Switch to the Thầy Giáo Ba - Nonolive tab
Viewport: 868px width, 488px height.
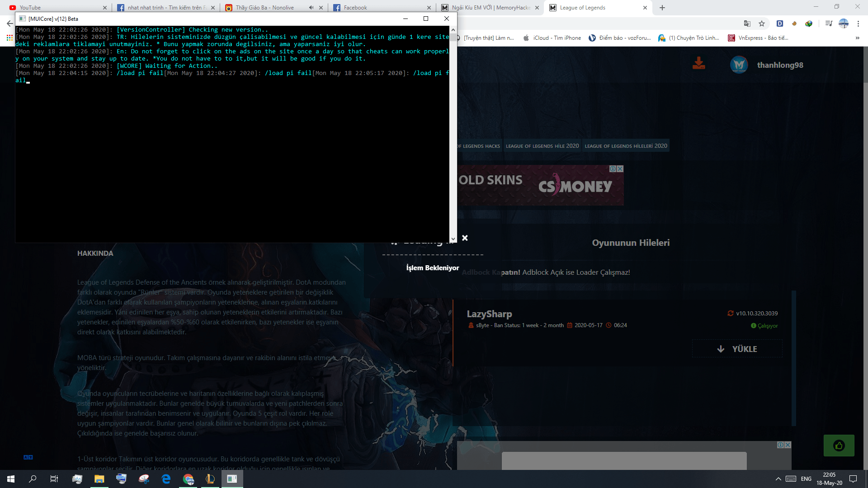(273, 8)
